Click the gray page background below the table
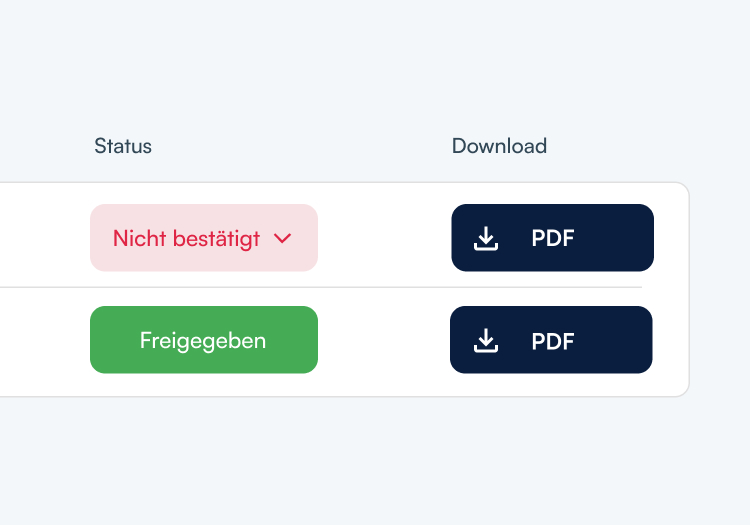 [375, 460]
